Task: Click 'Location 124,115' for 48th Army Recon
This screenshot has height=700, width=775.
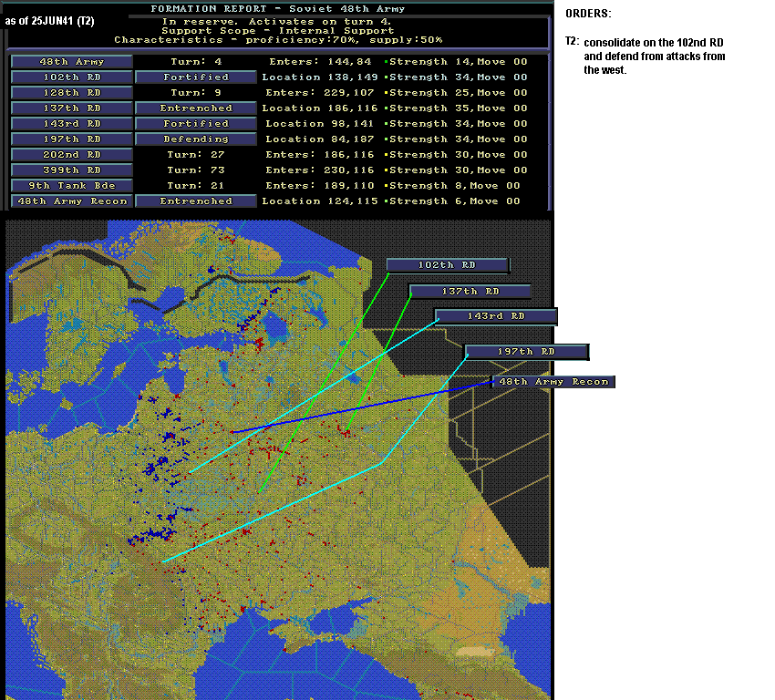Action: pos(320,201)
